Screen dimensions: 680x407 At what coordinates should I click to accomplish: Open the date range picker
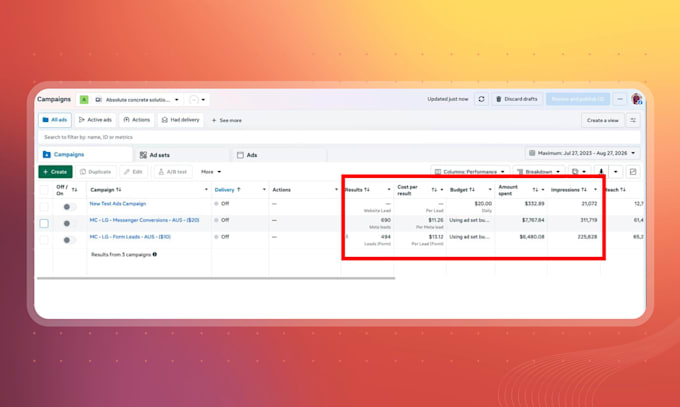tap(582, 153)
